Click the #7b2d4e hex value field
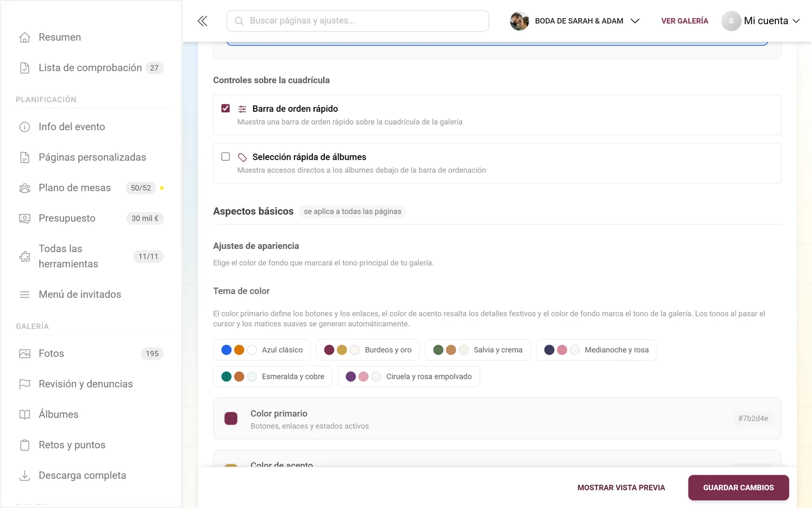This screenshot has width=812, height=508. tap(753, 418)
